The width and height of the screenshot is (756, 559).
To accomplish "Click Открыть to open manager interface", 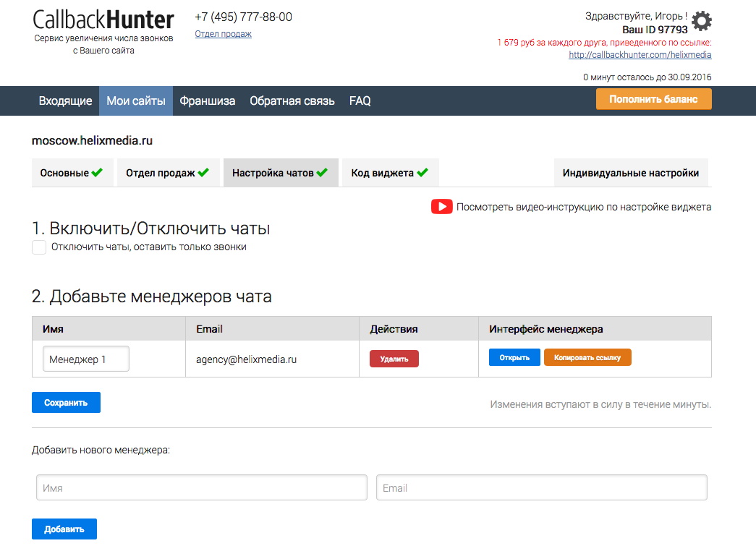I will [514, 357].
